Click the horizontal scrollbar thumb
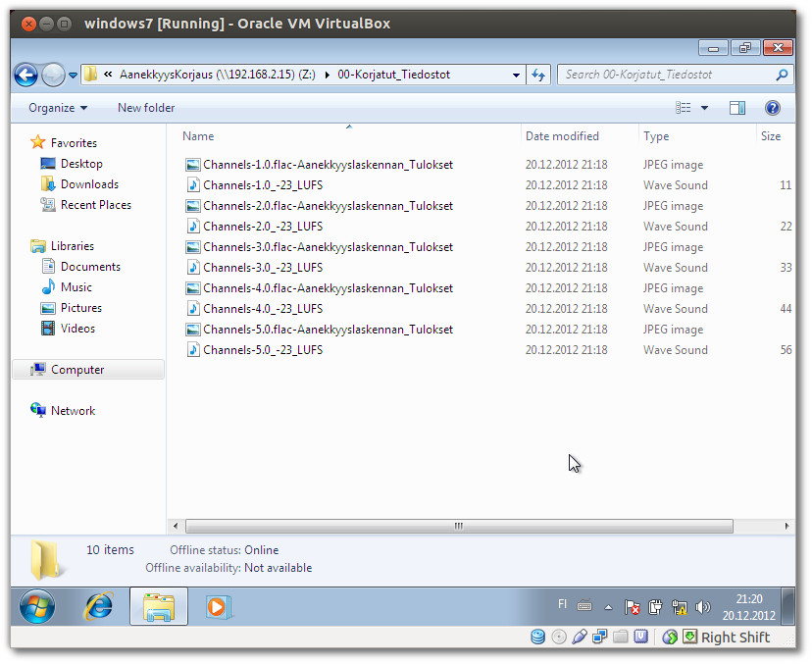Viewport: 812px width, 664px height. click(x=459, y=527)
